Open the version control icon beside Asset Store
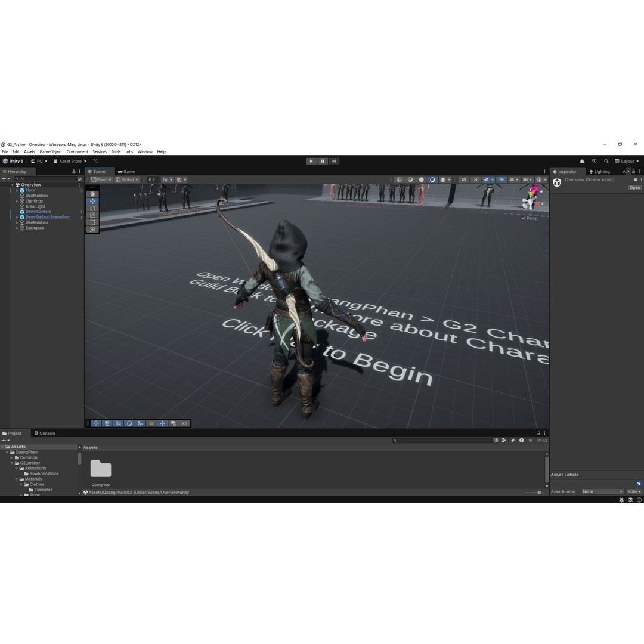Viewport: 644px width, 644px height. pyautogui.click(x=95, y=162)
